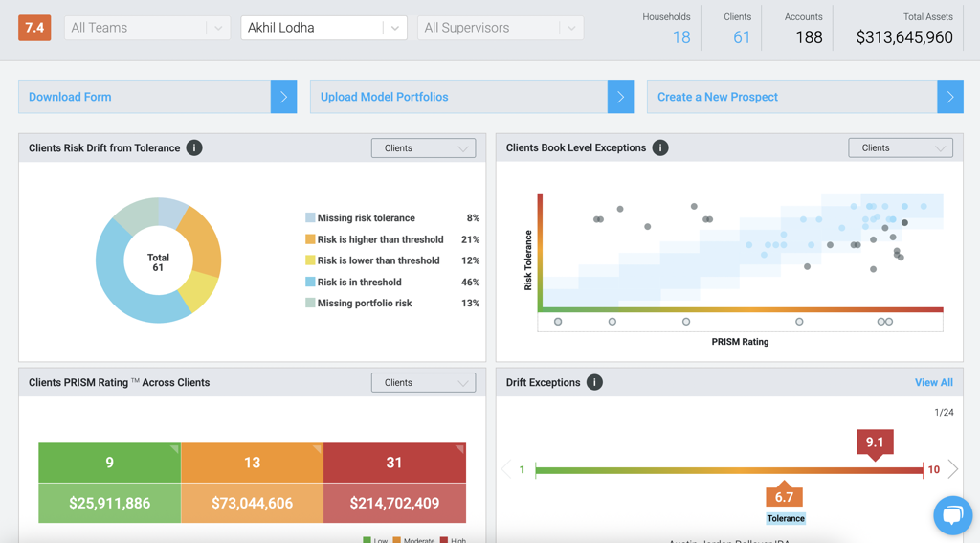980x543 pixels.
Task: Open Clients dropdown in PRISM Rating panel
Action: tap(423, 382)
